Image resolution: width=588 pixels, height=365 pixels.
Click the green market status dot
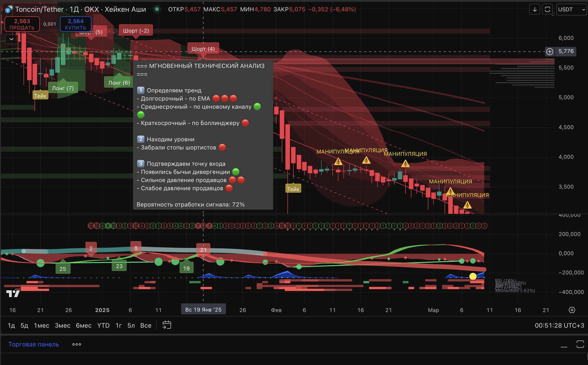[x=157, y=9]
